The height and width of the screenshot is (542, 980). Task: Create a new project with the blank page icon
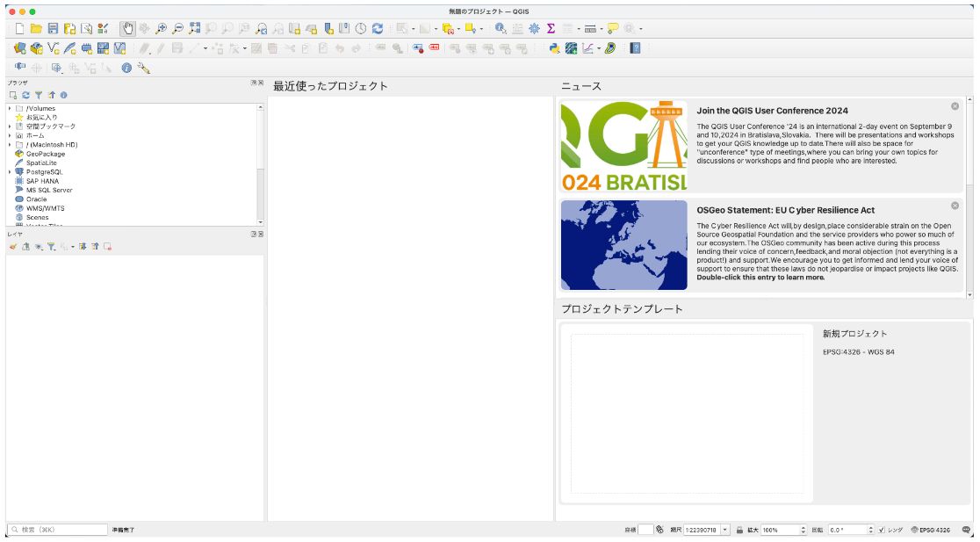[x=20, y=29]
